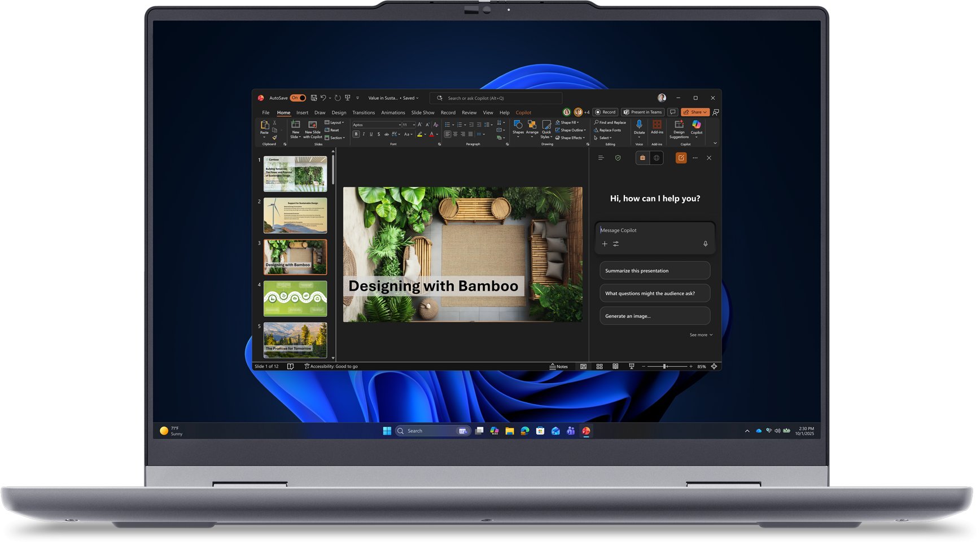The image size is (980, 544).
Task: Expand the Layout dropdown
Action: [x=335, y=122]
